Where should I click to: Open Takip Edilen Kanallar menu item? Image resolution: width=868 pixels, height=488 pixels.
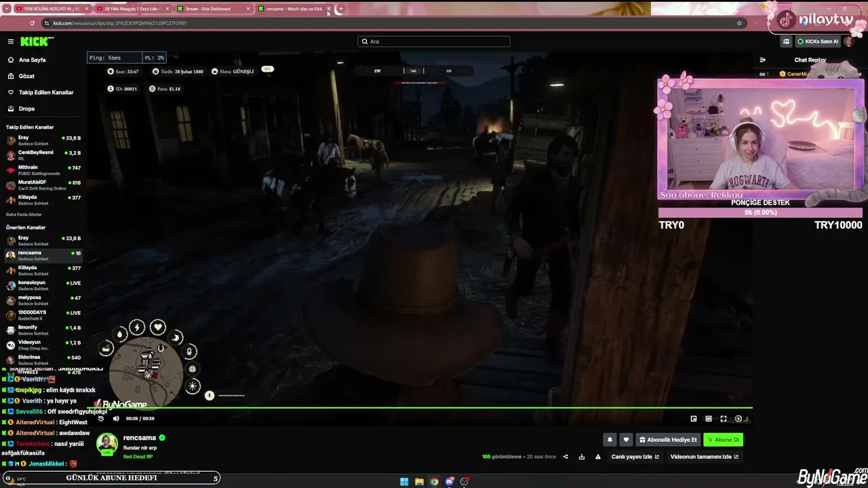pyautogui.click(x=41, y=92)
